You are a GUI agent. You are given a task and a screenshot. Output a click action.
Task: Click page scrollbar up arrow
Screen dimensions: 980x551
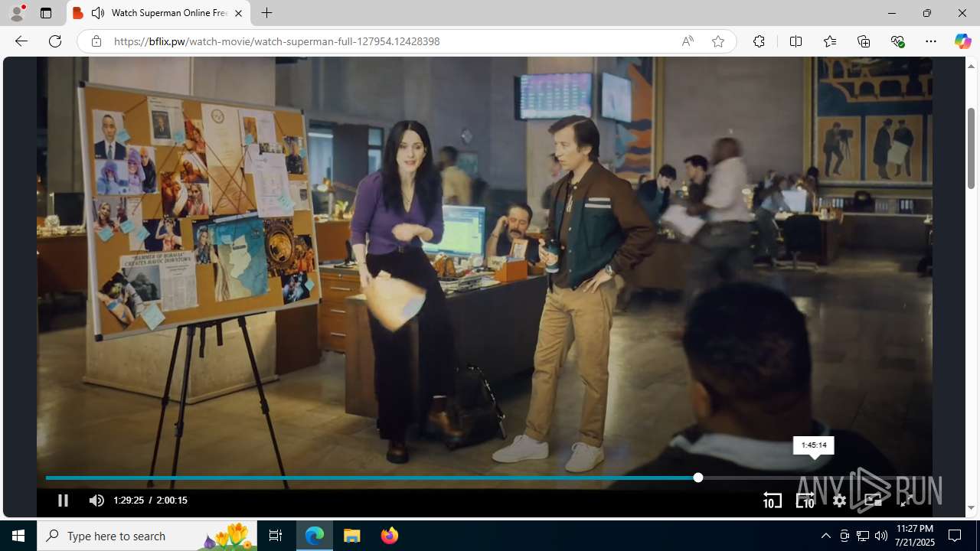coord(971,66)
